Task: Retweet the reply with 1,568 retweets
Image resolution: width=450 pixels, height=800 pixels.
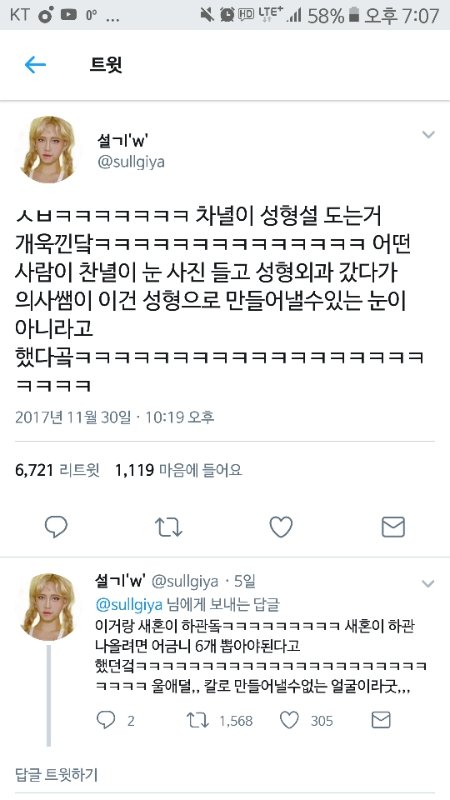Action: point(219,720)
